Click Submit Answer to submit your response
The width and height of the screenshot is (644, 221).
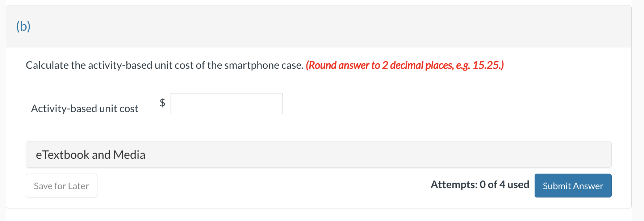click(573, 186)
